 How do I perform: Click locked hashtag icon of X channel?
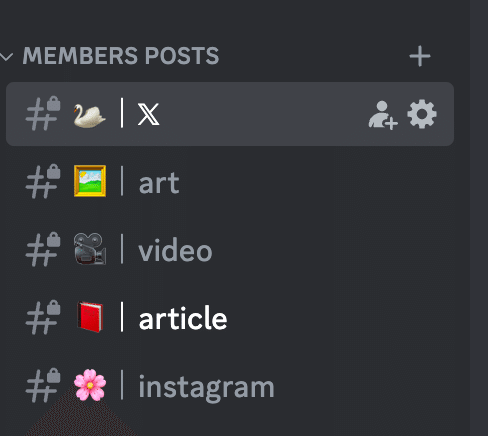pyautogui.click(x=43, y=113)
